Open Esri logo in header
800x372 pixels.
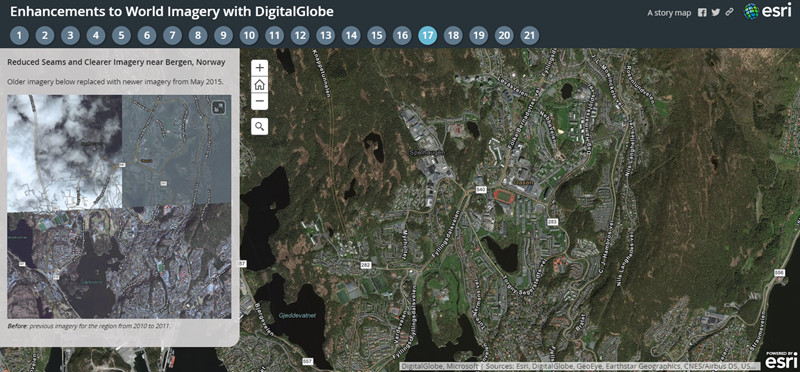click(x=768, y=12)
